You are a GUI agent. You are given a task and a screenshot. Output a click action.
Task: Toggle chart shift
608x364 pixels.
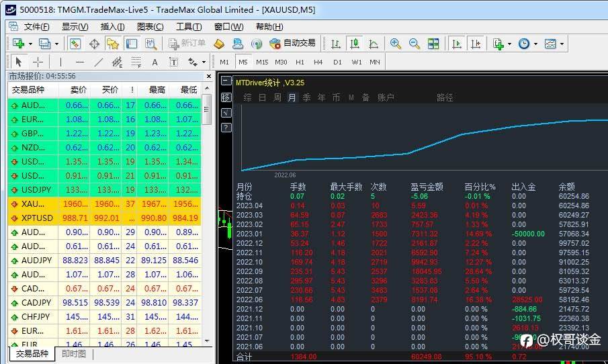click(x=476, y=44)
